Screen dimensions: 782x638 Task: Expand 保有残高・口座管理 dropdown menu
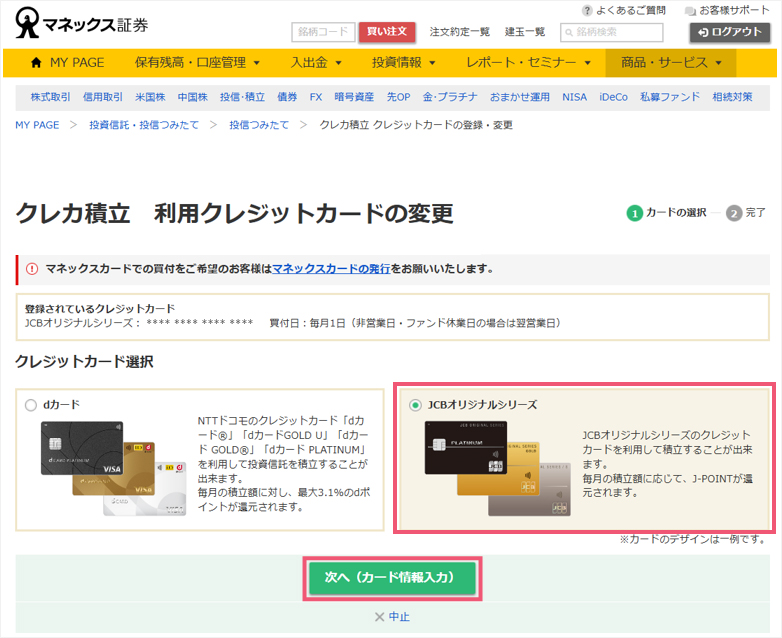[x=197, y=63]
